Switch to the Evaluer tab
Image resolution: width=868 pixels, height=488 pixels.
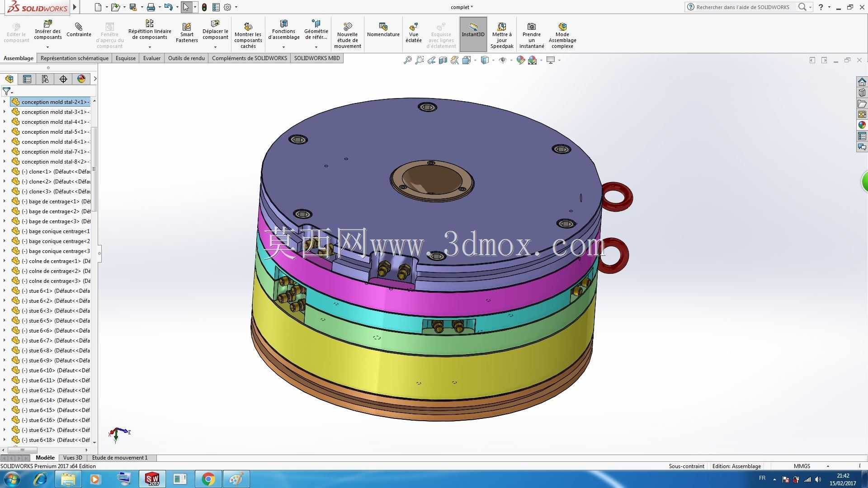click(152, 58)
